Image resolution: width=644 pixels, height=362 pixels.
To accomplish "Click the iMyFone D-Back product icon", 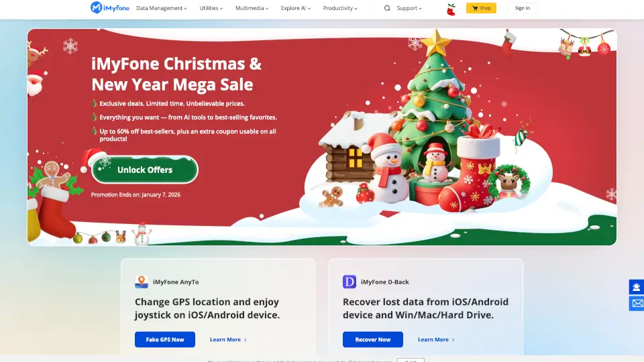I will (350, 282).
